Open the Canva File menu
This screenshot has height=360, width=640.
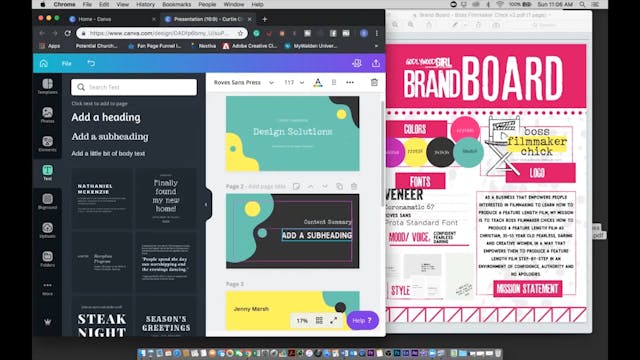pos(67,63)
